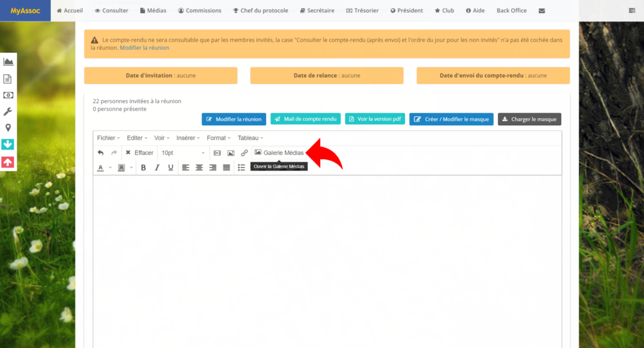Click the insert image icon in the editor
Viewport: 644px width, 348px height.
tap(231, 153)
